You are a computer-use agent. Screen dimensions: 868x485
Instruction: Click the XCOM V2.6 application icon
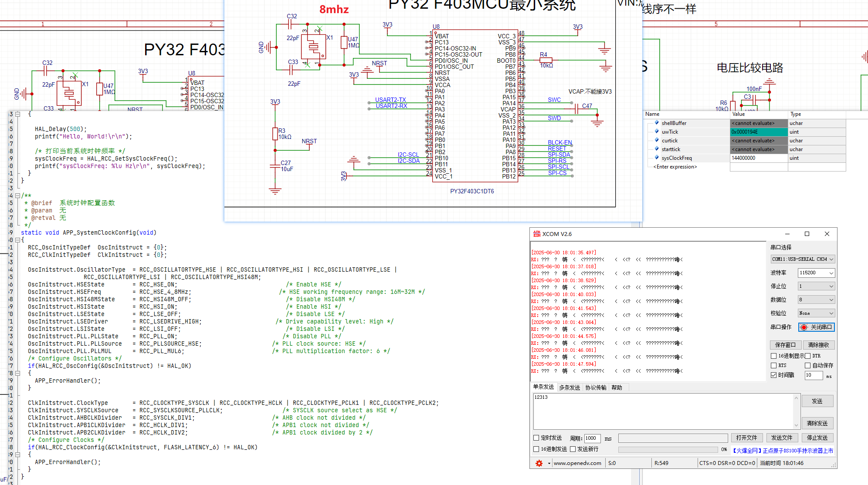tap(537, 234)
